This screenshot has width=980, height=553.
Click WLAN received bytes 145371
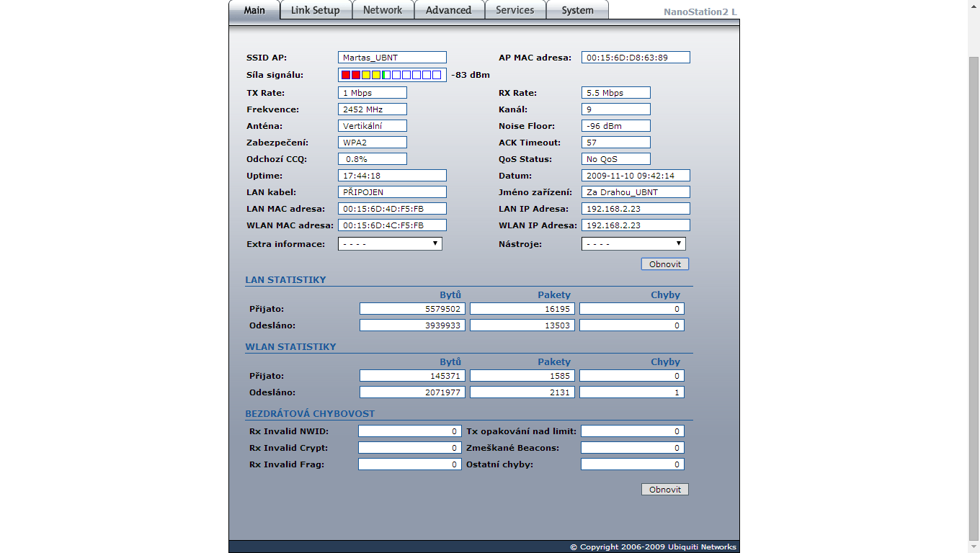[412, 376]
